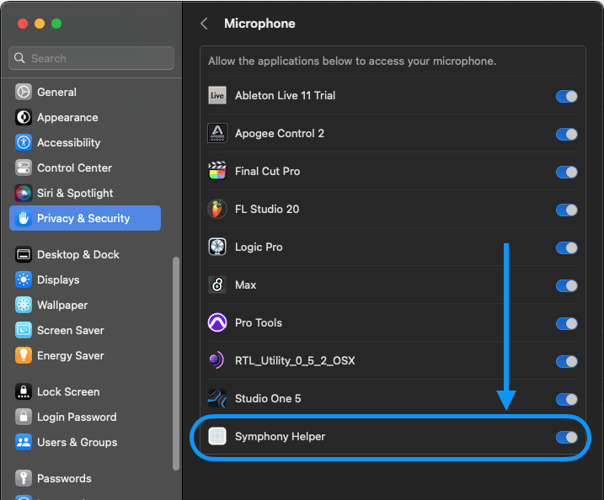Click the Accessibility icon in sidebar

[23, 143]
